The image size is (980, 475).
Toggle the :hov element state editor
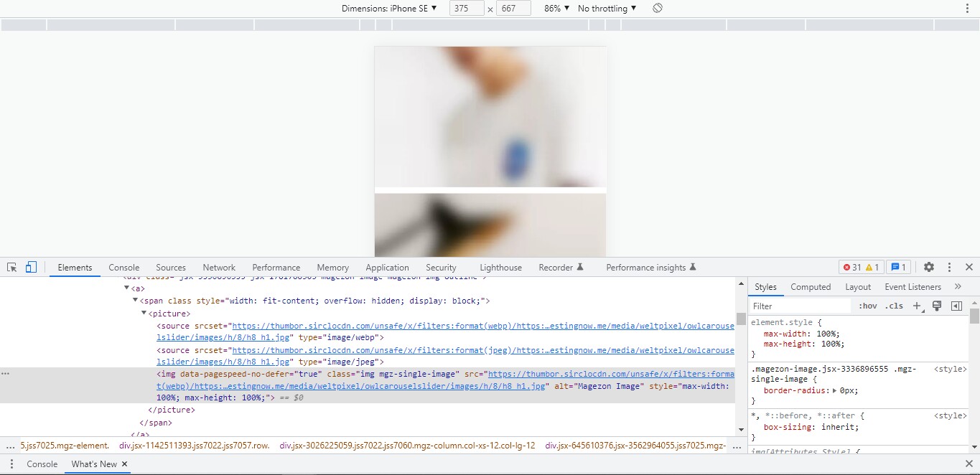click(867, 305)
